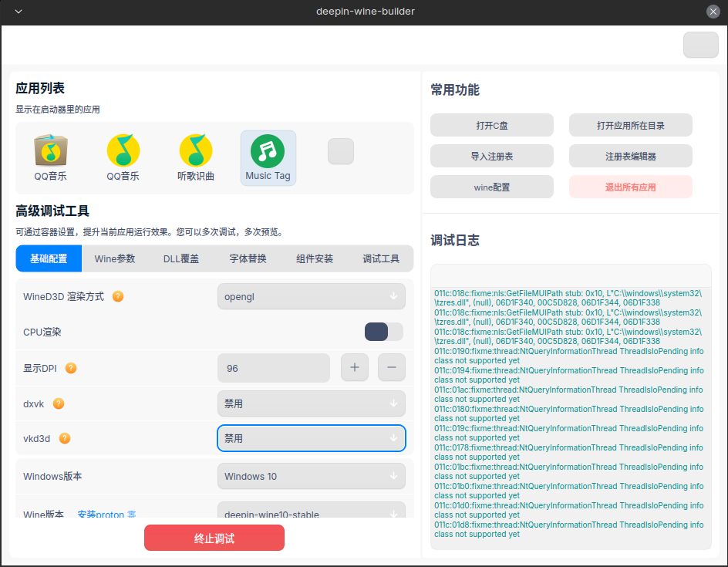Open the title bar chevron menu
Image resolution: width=728 pixels, height=567 pixels.
19,12
